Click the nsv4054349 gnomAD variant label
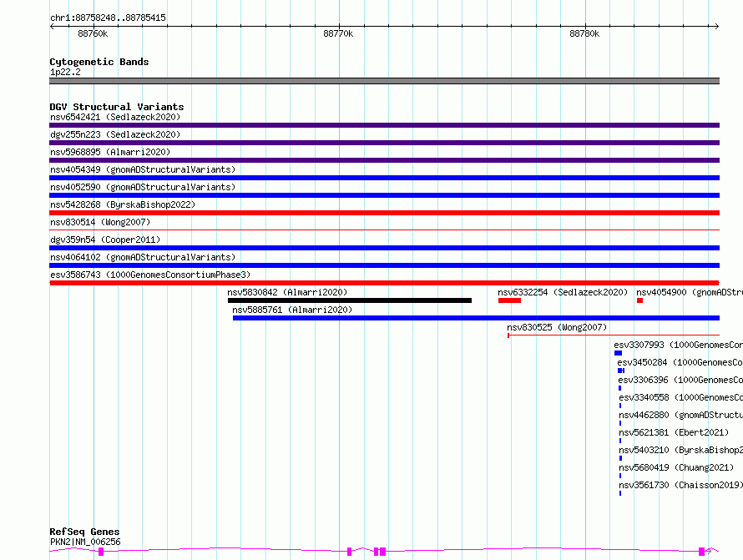Viewport: 743px width, 560px height. (143, 169)
